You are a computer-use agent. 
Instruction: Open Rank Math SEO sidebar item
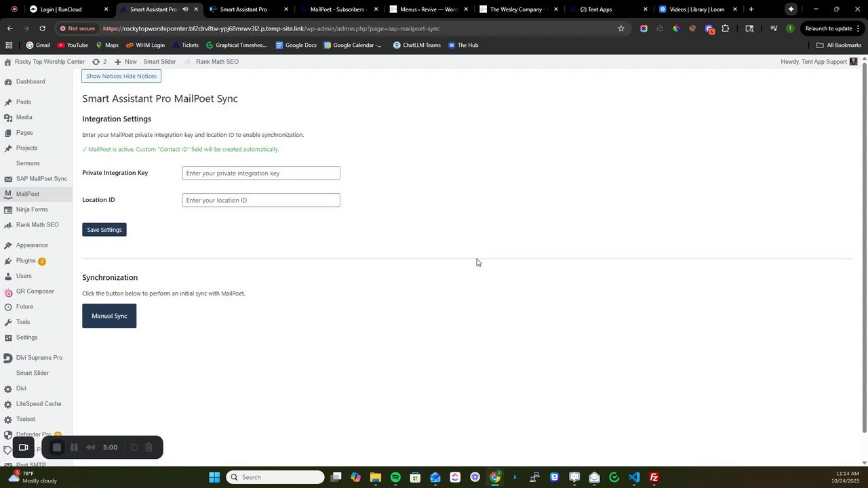[x=37, y=225]
